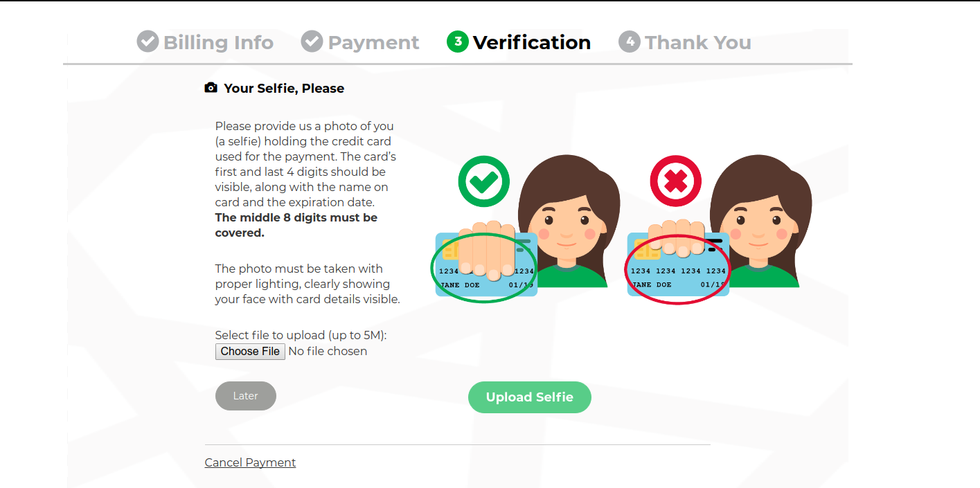The height and width of the screenshot is (488, 980).
Task: Go to the Payment step
Action: click(x=373, y=42)
